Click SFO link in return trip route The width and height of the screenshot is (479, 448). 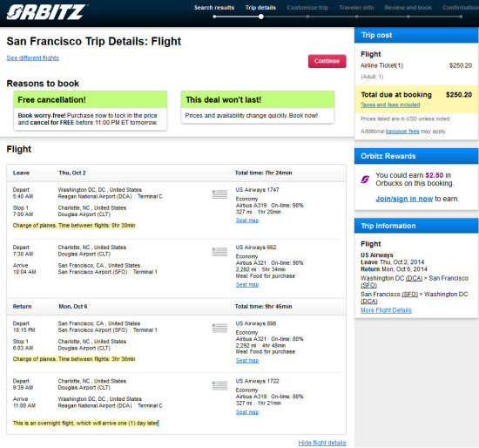(409, 295)
